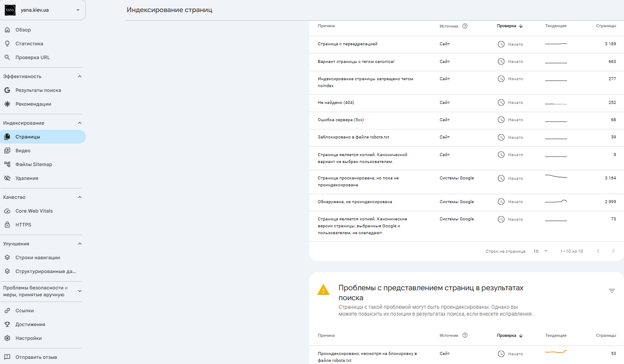Viewport: 624px width, 364px height.
Task: Click the links icon next to Ссылки
Action: tap(7, 311)
